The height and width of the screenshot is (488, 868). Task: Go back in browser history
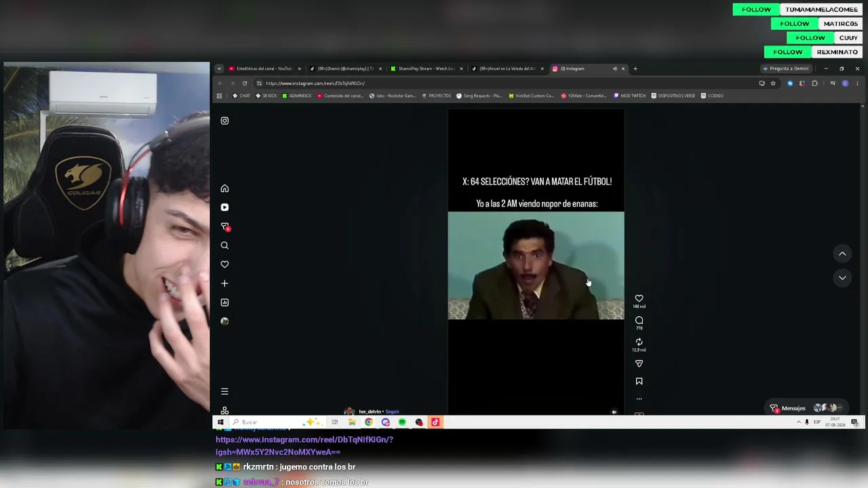coord(220,83)
